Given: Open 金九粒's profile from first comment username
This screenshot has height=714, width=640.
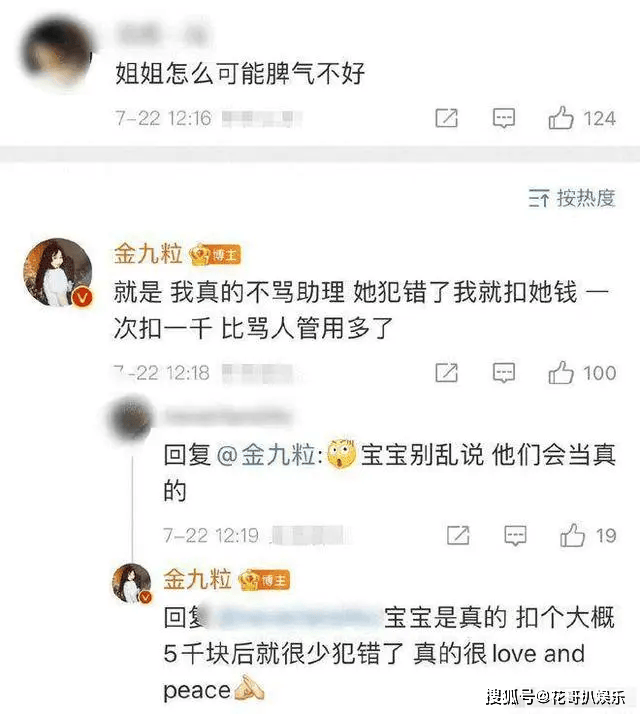Looking at the screenshot, I should pos(148,253).
